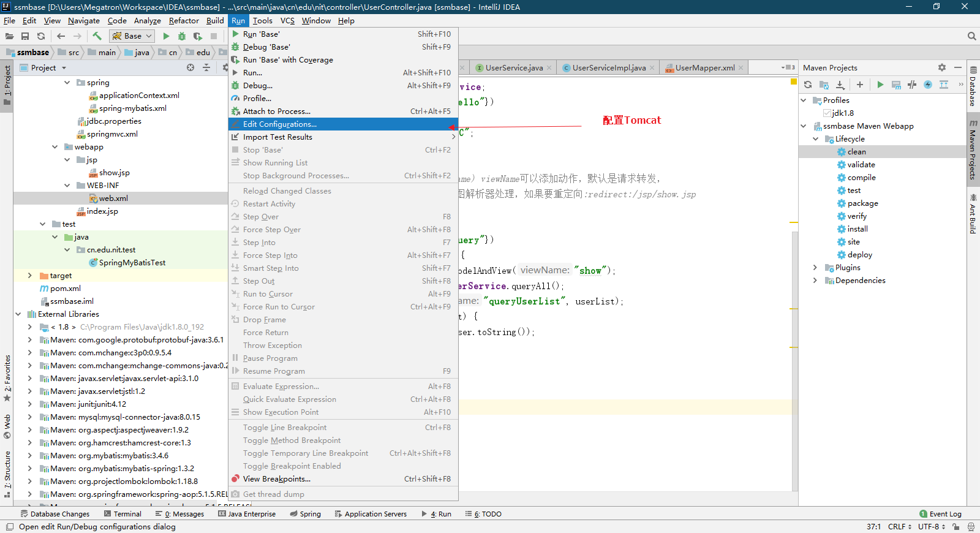Click the CRLF line separator selector

[900, 527]
